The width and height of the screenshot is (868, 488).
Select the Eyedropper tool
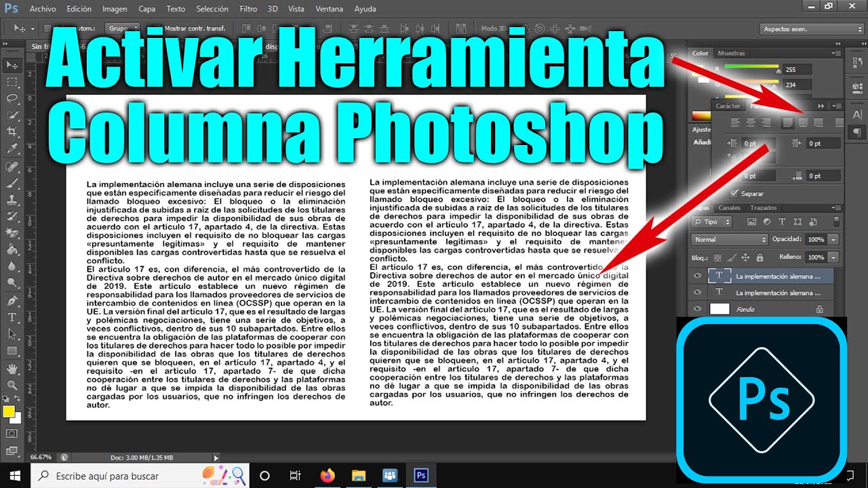12,148
